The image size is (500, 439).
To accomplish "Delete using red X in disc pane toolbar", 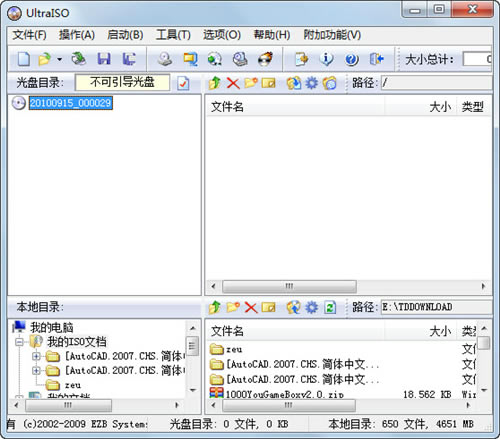I will click(233, 83).
